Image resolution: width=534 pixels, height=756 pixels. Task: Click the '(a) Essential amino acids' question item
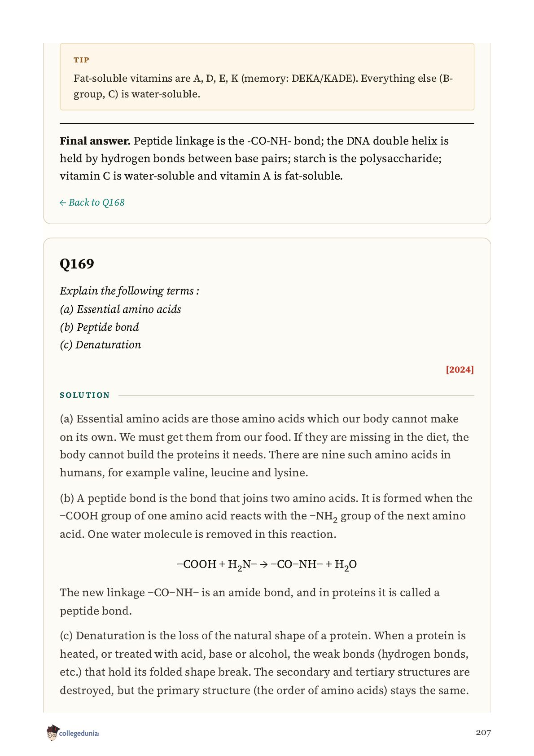tap(120, 309)
